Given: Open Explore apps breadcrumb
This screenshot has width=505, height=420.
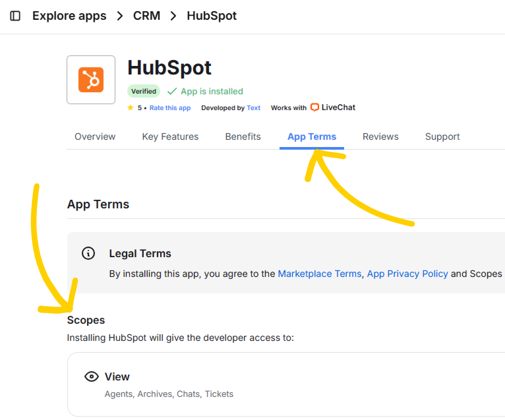Looking at the screenshot, I should [69, 16].
